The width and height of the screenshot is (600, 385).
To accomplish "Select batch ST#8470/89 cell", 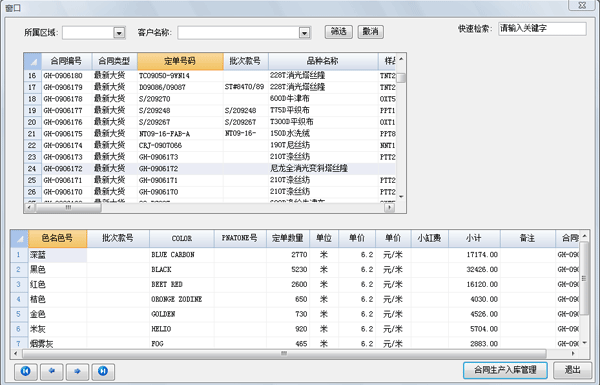I will point(246,87).
